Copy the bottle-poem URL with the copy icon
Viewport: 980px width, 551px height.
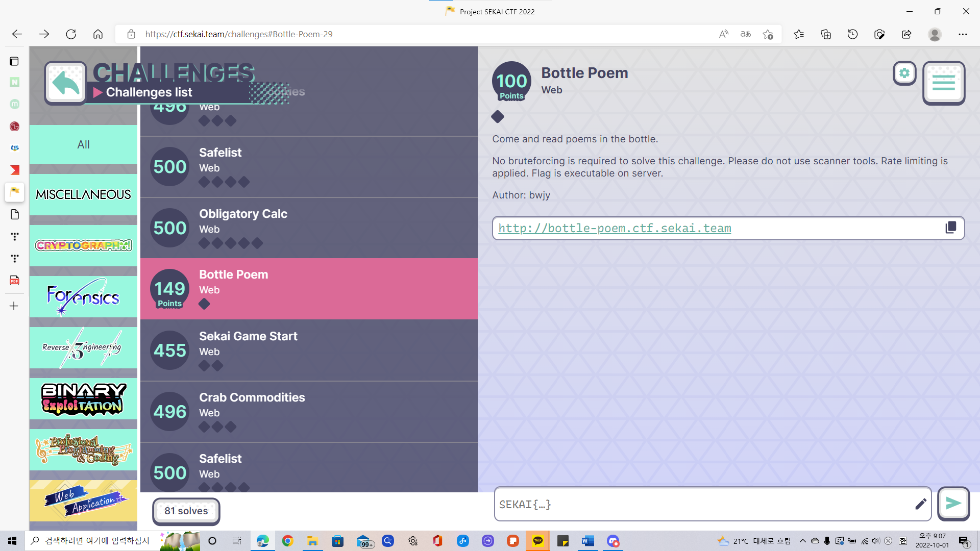click(950, 228)
